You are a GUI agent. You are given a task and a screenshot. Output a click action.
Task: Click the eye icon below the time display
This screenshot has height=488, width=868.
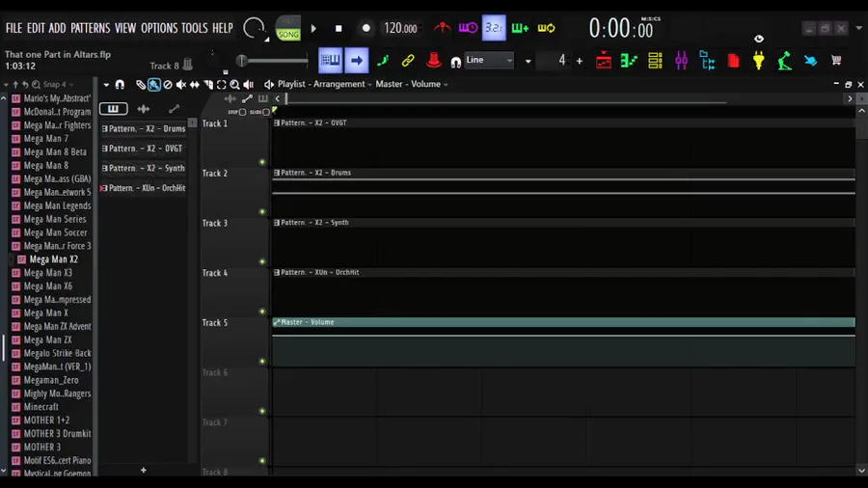pos(759,39)
